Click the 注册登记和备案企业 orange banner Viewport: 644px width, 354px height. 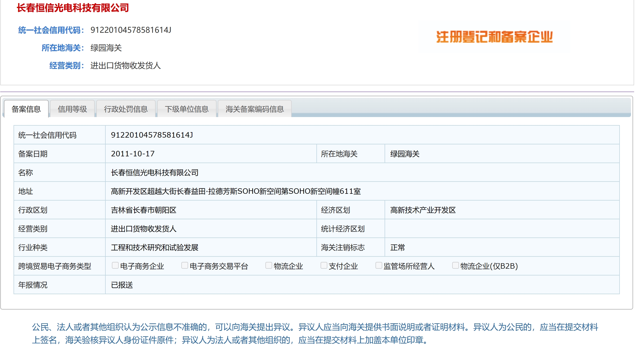[x=494, y=37]
